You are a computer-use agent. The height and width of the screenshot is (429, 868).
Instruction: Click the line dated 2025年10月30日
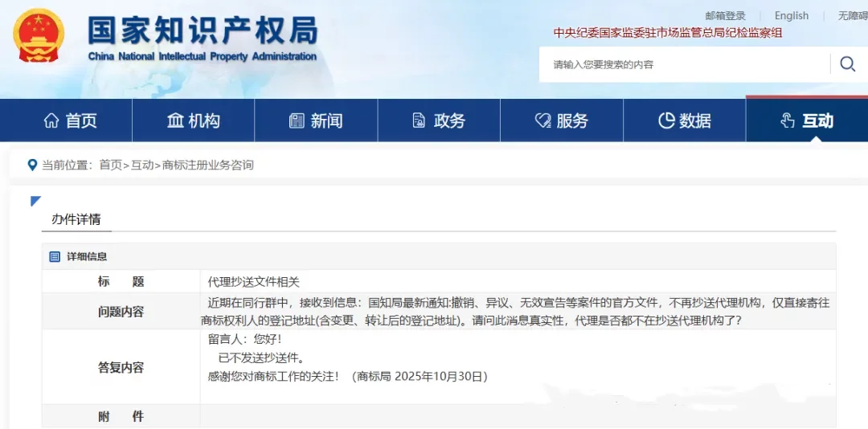[x=348, y=377]
